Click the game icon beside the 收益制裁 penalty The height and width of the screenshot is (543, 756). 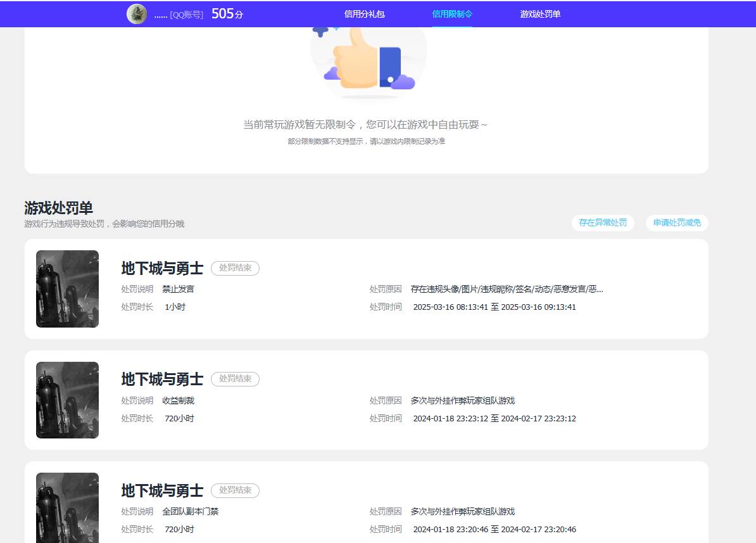coord(67,400)
